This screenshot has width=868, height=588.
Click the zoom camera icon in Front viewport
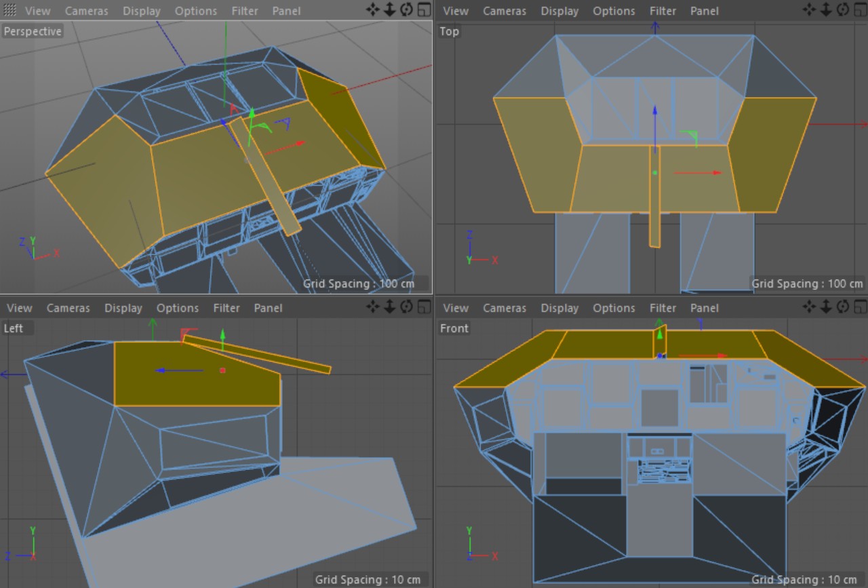[827, 307]
